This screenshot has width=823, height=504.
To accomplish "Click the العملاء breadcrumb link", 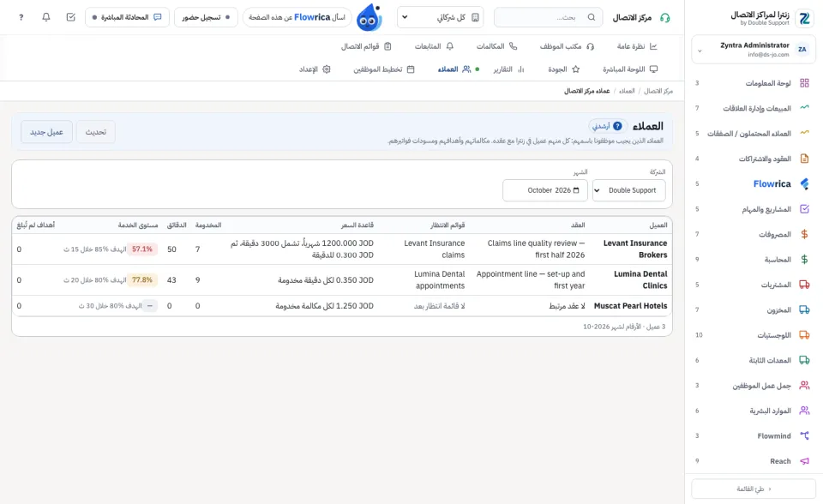I will 627,91.
